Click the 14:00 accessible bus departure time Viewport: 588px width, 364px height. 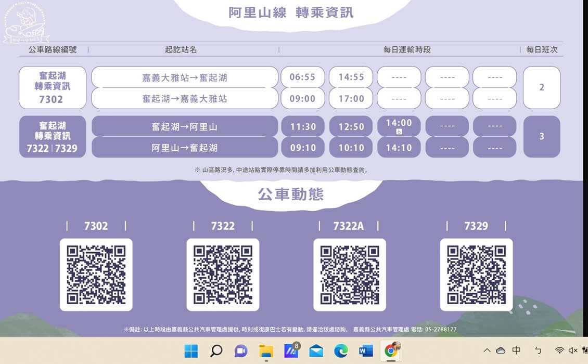[x=399, y=126]
